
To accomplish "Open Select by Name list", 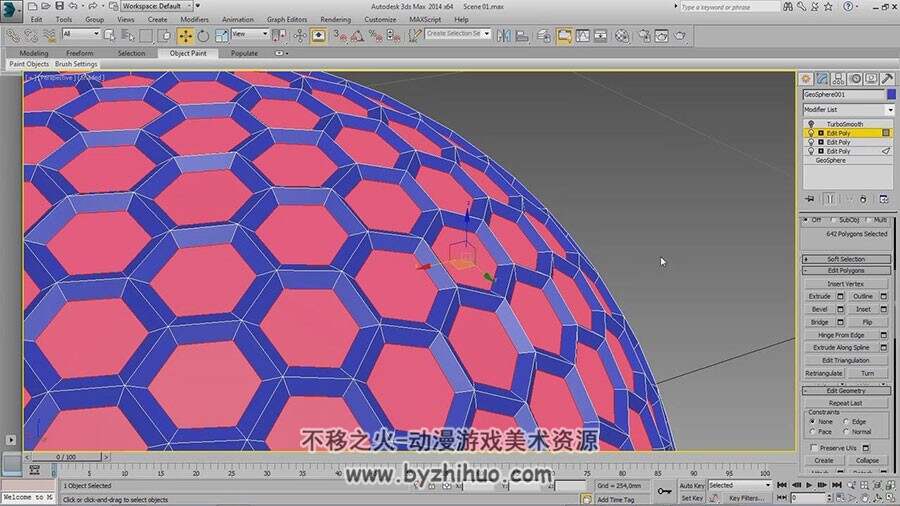I will 127,36.
